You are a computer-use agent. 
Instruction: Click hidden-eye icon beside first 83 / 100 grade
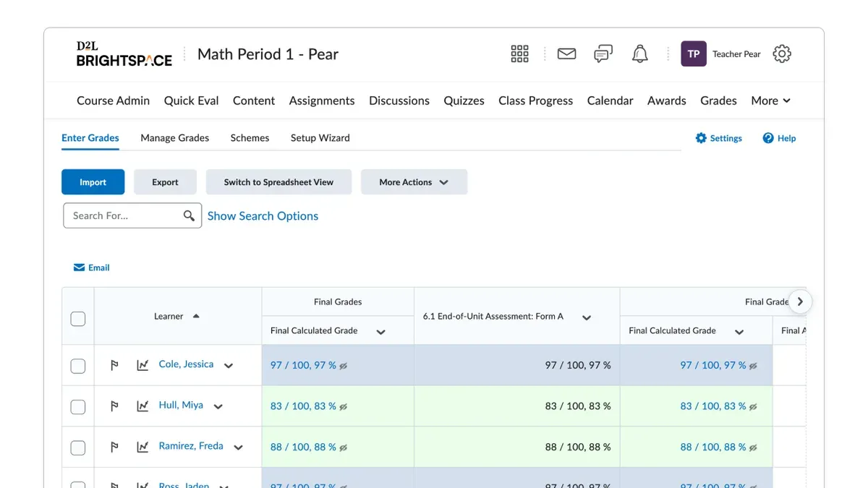coord(344,407)
